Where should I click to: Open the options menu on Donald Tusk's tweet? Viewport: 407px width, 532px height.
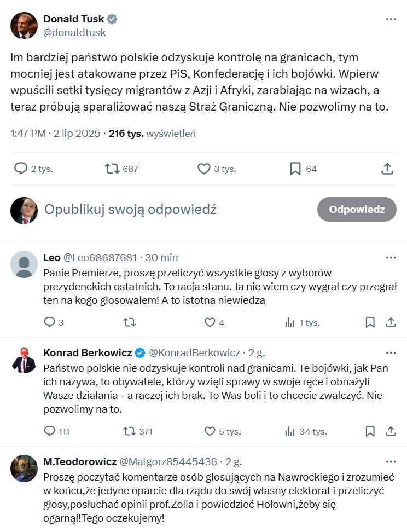coord(391,19)
